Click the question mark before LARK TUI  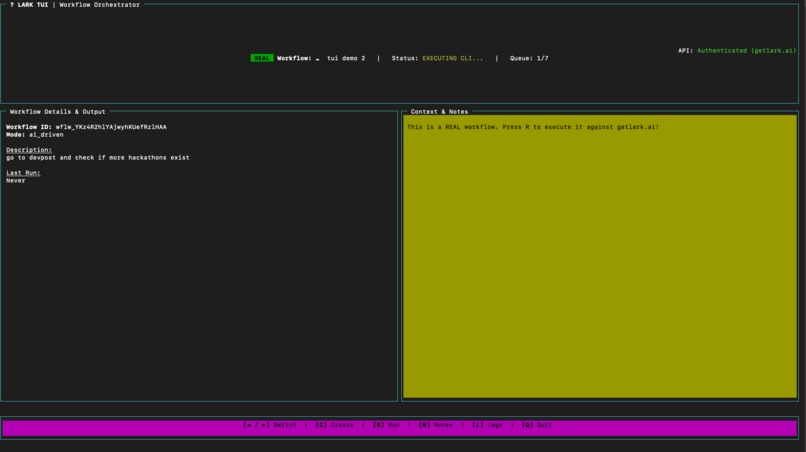(x=12, y=5)
